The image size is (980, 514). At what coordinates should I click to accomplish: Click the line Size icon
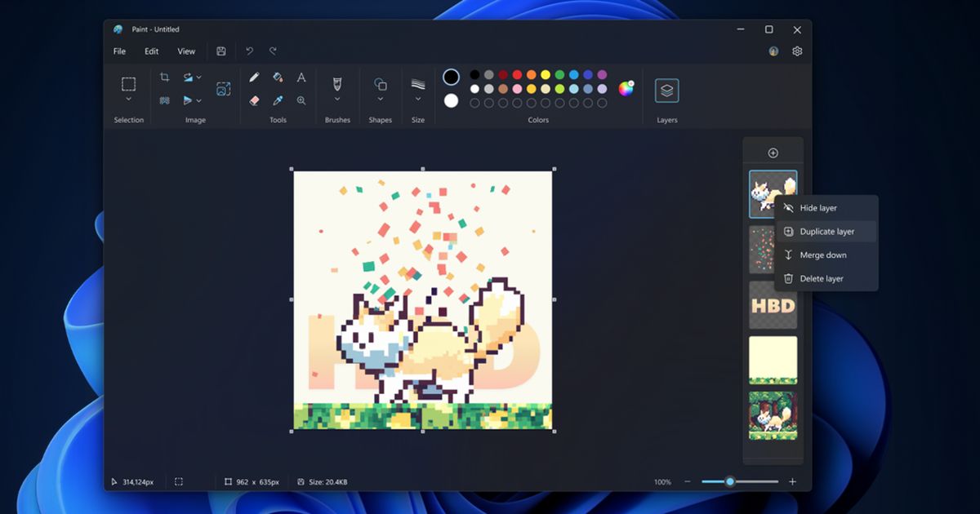pyautogui.click(x=418, y=84)
